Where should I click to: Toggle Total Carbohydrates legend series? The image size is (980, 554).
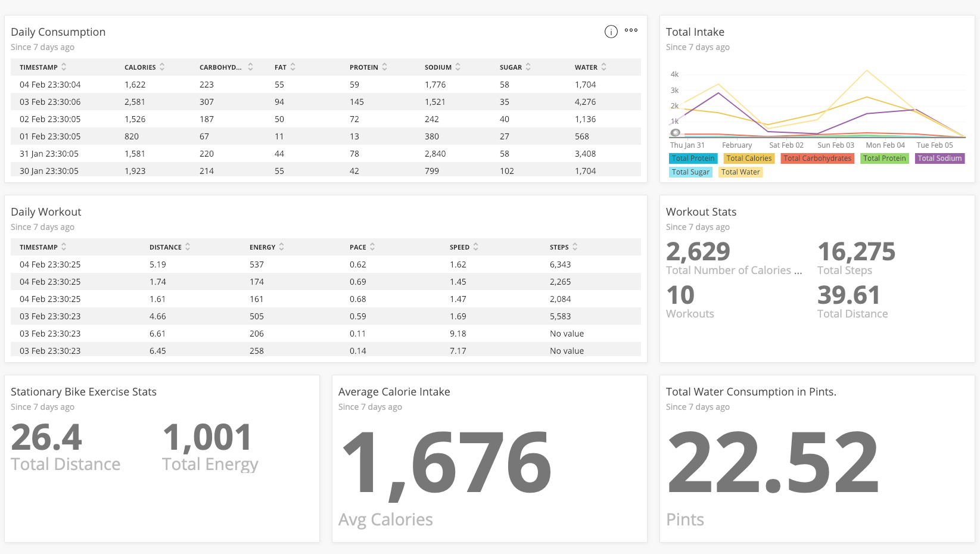coord(817,158)
